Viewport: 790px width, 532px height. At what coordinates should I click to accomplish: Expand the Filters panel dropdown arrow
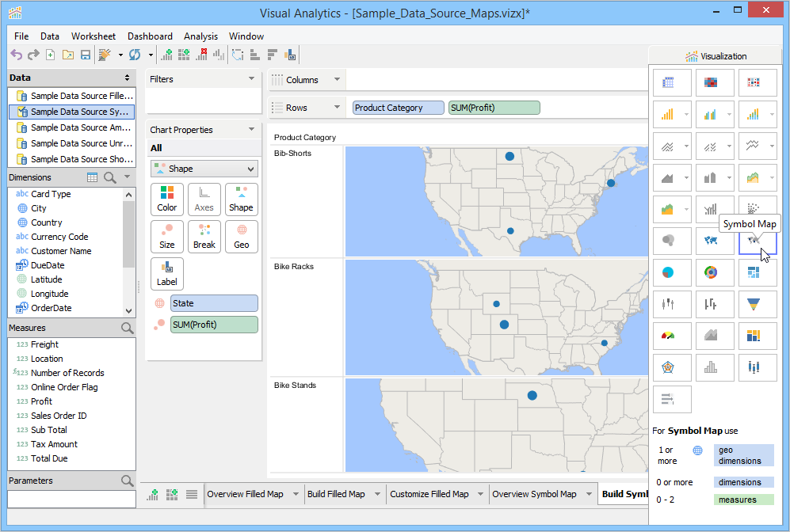click(x=251, y=79)
